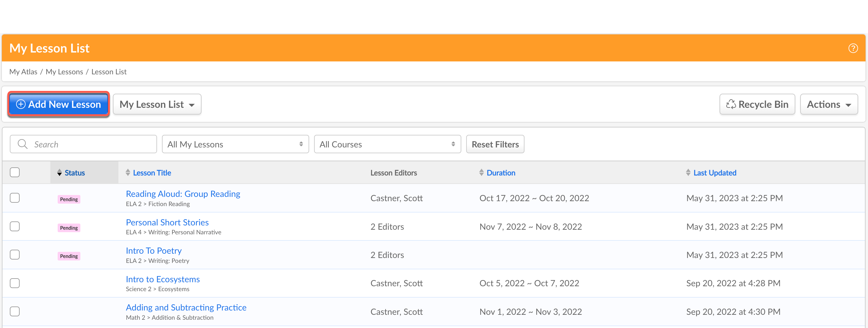Image resolution: width=868 pixels, height=328 pixels.
Task: Open the Actions dropdown menu
Action: click(x=828, y=104)
